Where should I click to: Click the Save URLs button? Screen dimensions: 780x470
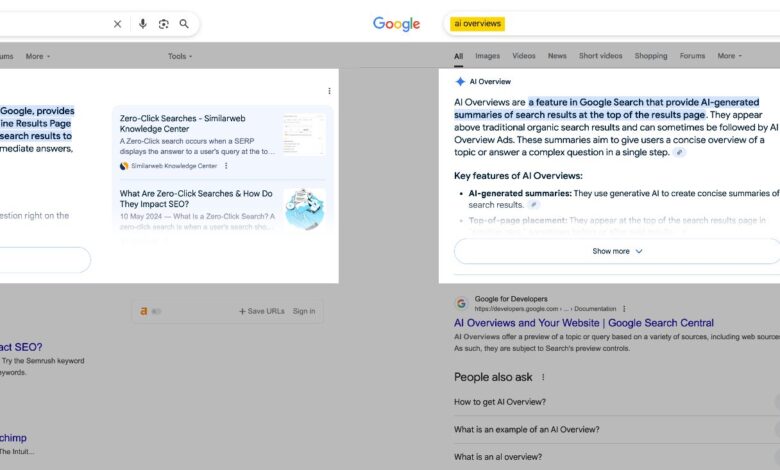pyautogui.click(x=262, y=311)
